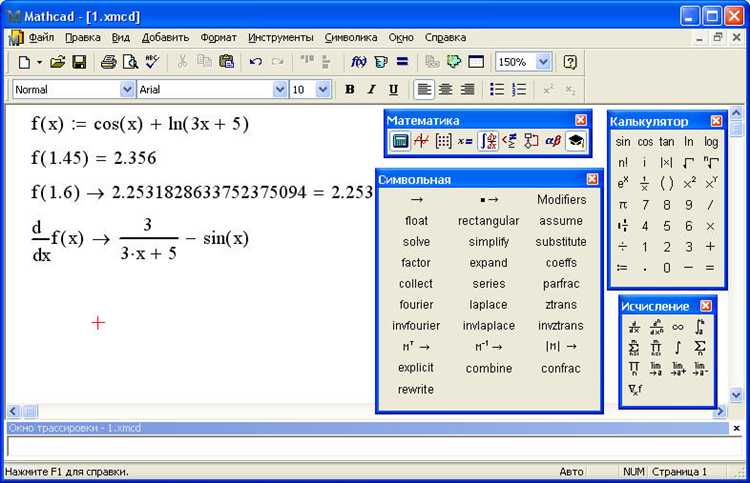Toggle bold formatting
Screen dimensions: 750x483
[x=350, y=89]
